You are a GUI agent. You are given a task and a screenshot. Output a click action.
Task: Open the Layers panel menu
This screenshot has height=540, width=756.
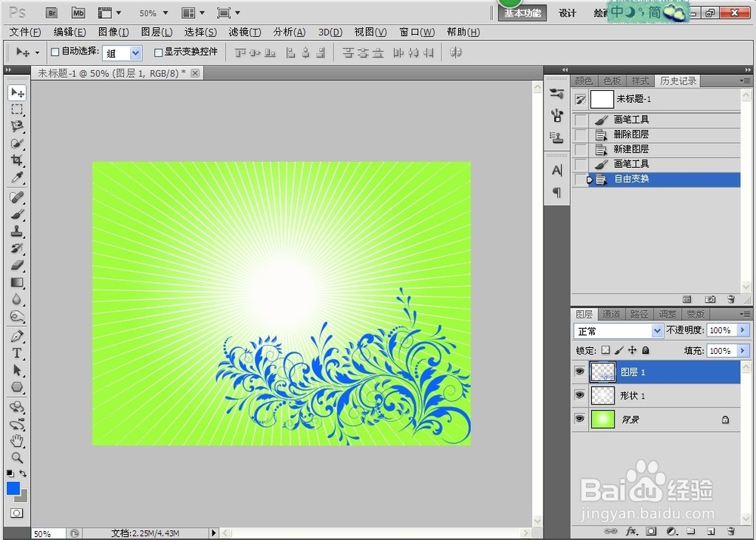point(745,314)
